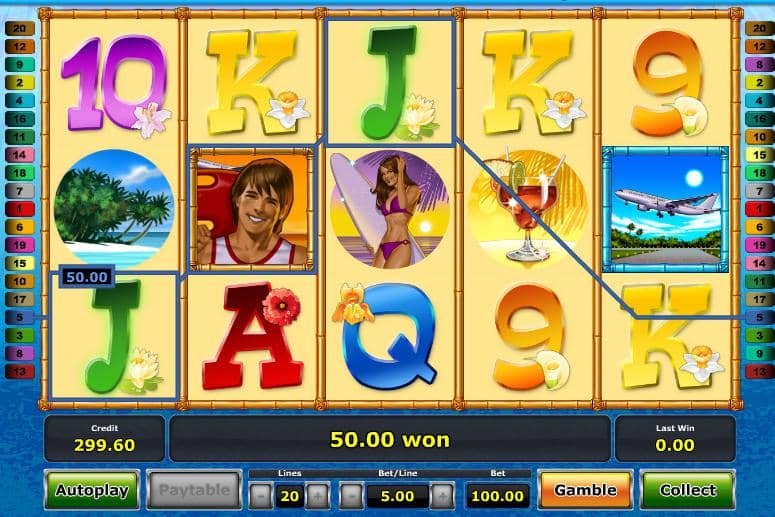
Task: Select the red A symbol
Action: tap(252, 335)
